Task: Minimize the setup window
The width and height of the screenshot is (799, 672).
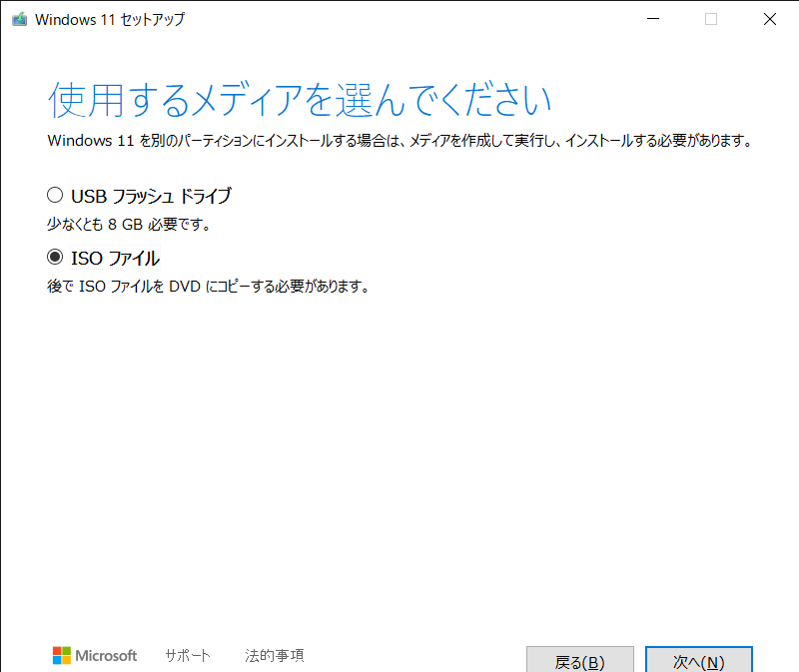Action: click(653, 19)
